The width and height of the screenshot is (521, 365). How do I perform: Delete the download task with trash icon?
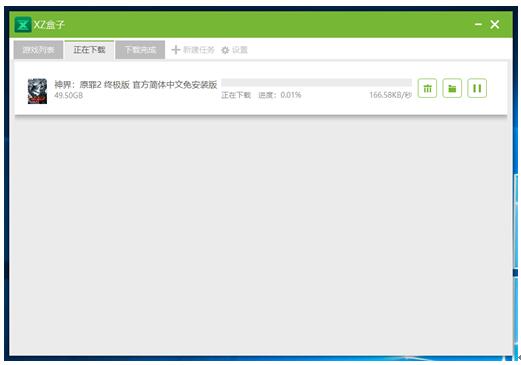(427, 88)
